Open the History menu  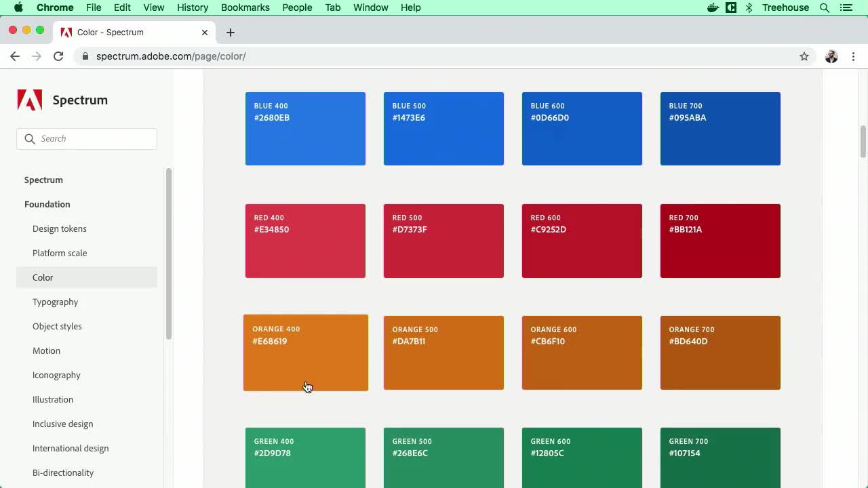point(193,7)
